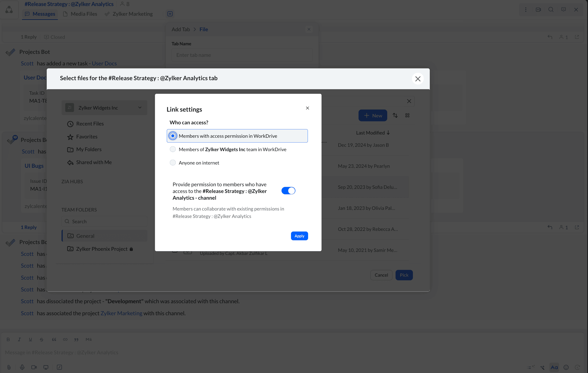Image resolution: width=588 pixels, height=373 pixels.
Task: Insert a quote with closing quotes icon
Action: point(76,339)
